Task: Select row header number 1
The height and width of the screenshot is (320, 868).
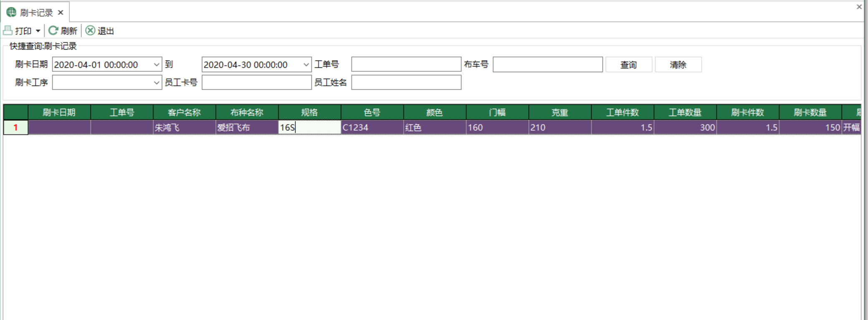Action: pos(16,127)
